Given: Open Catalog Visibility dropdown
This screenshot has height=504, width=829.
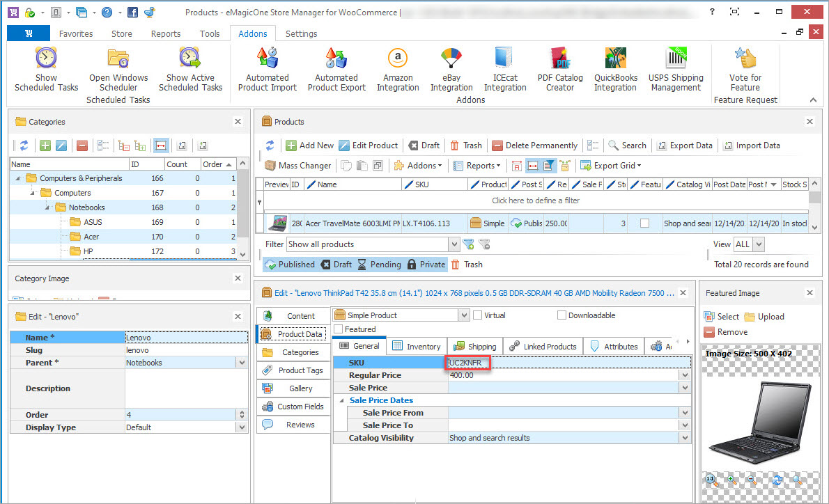Looking at the screenshot, I should pos(685,438).
